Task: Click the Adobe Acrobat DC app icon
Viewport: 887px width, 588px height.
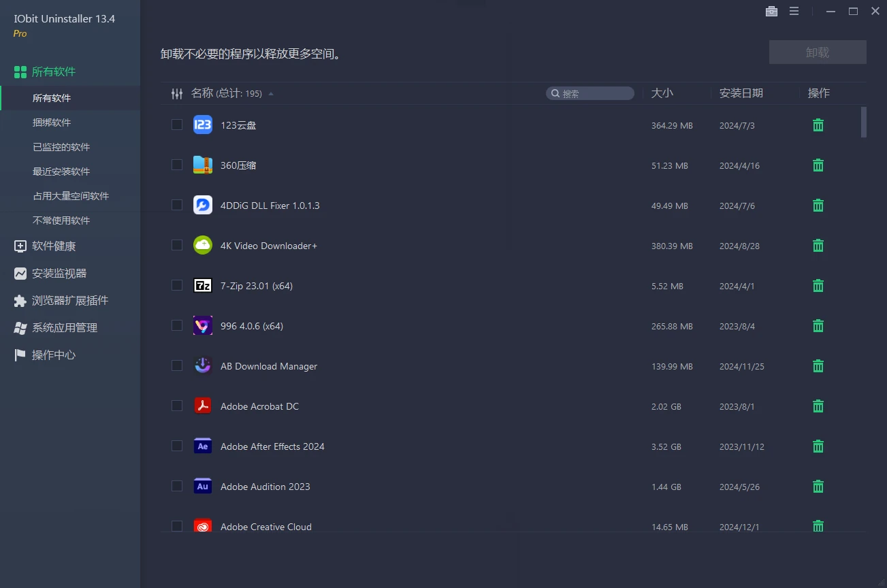Action: pos(203,406)
